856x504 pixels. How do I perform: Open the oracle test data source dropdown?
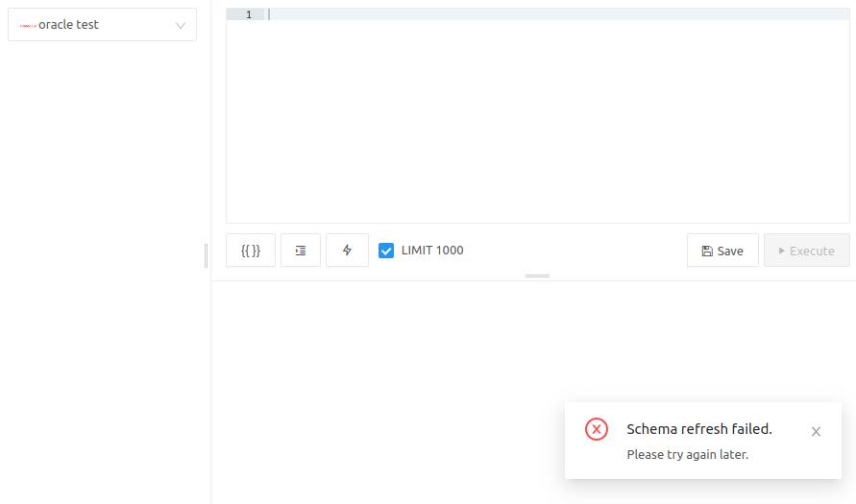tap(102, 25)
